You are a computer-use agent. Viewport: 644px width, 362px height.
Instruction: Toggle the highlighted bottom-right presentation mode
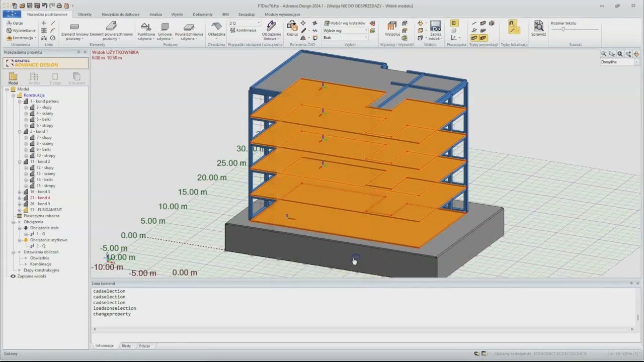[x=483, y=38]
